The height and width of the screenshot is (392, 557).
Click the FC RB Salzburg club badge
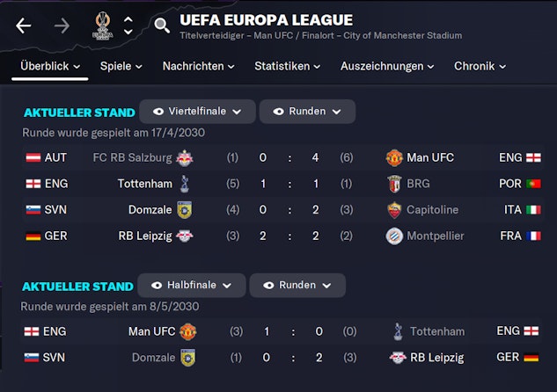(x=185, y=158)
